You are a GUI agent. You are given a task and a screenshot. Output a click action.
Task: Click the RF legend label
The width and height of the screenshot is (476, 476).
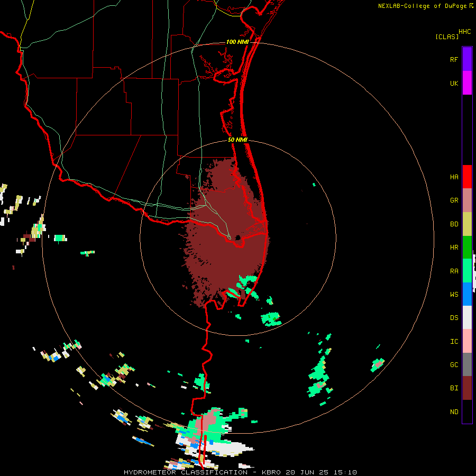(x=454, y=59)
